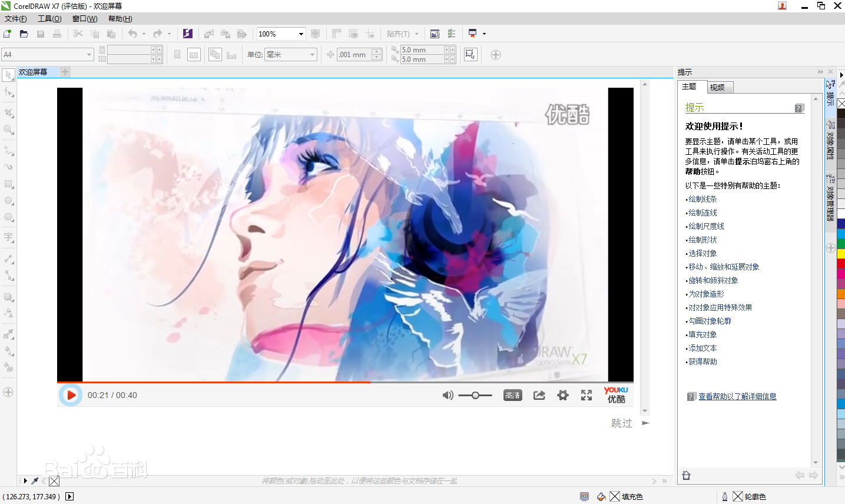The width and height of the screenshot is (845, 504).
Task: Share the video using share icon
Action: (539, 395)
